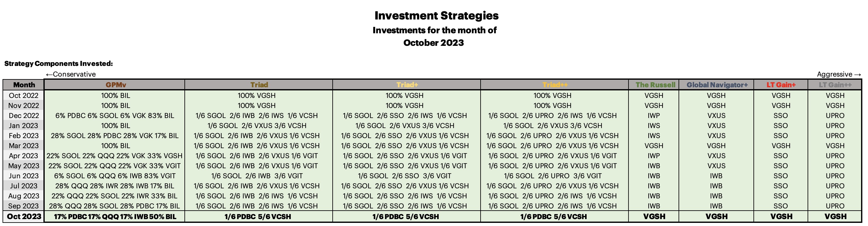Click the LT Gain+ column header
868x226 pixels.
coord(781,85)
